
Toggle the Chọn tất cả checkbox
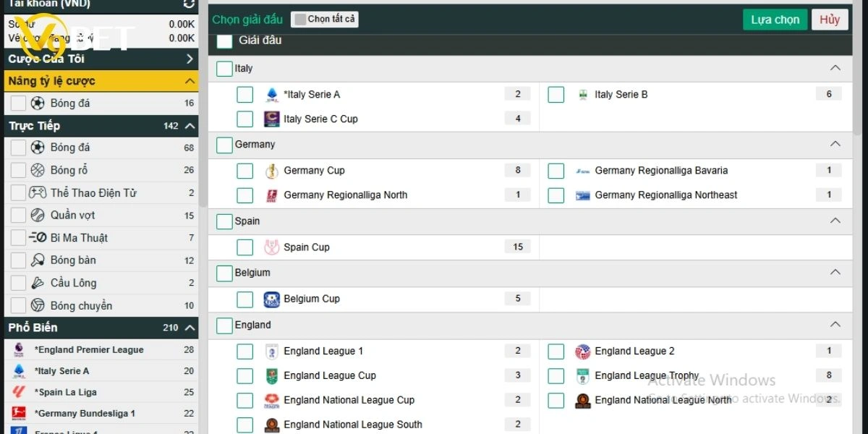tap(300, 20)
